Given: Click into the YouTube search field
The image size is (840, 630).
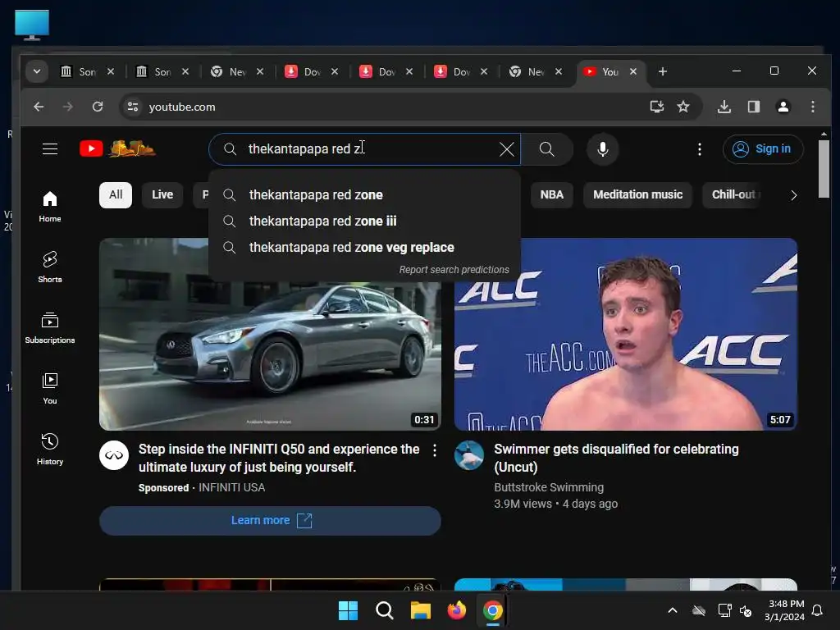Looking at the screenshot, I should 364,149.
